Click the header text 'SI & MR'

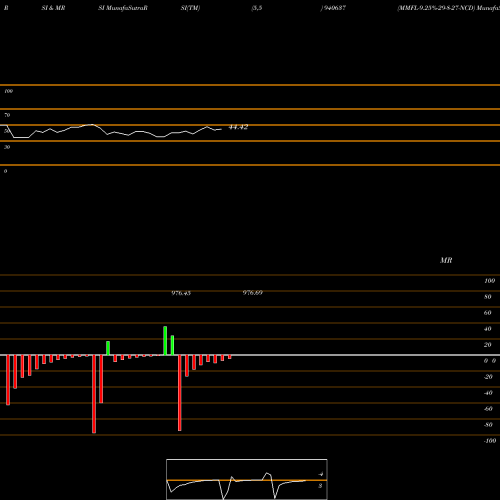coord(53,8)
